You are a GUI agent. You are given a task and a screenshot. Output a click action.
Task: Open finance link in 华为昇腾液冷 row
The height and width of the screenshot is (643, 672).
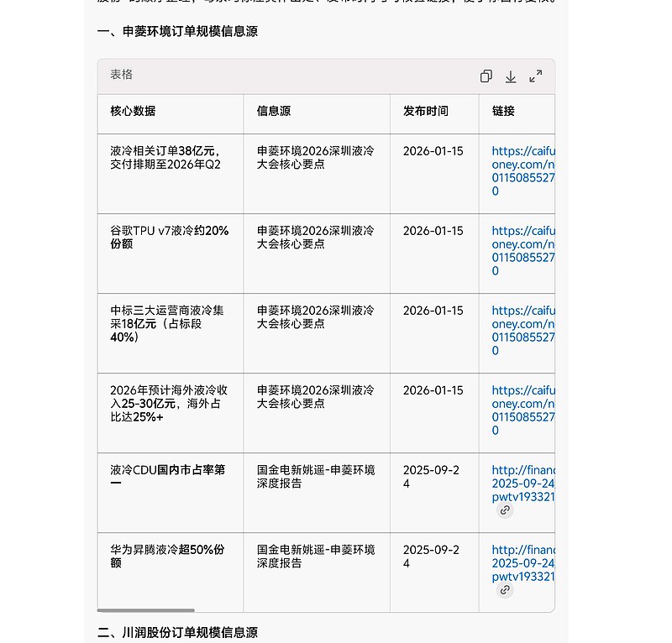point(523,563)
